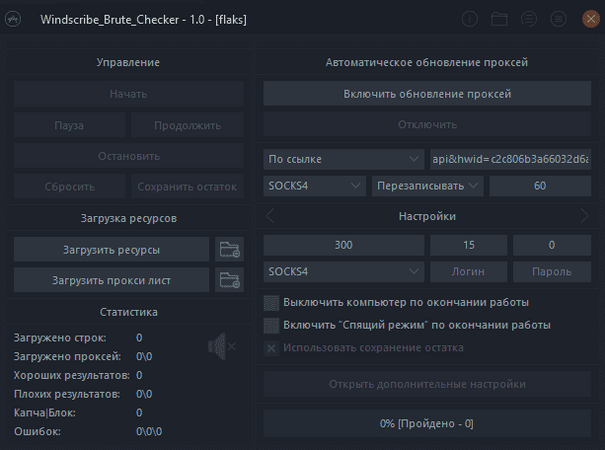
Task: Click the Статистика header
Action: (128, 312)
